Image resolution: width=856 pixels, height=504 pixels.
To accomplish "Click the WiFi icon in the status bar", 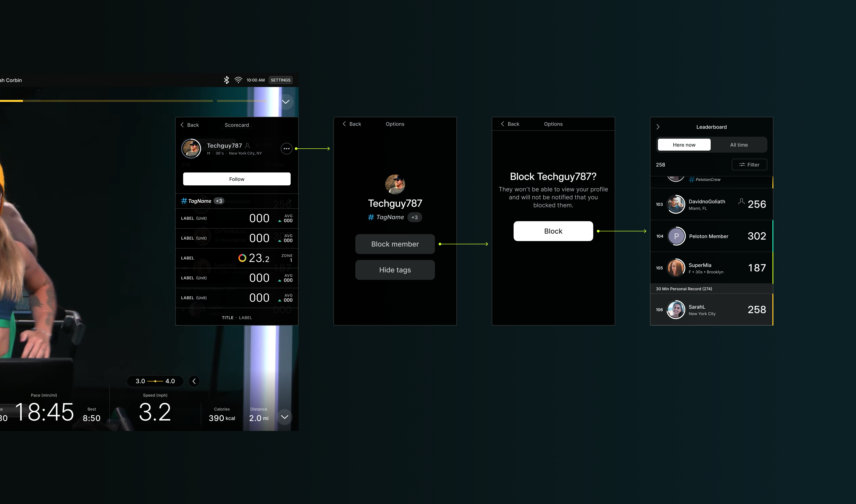I will pyautogui.click(x=238, y=80).
